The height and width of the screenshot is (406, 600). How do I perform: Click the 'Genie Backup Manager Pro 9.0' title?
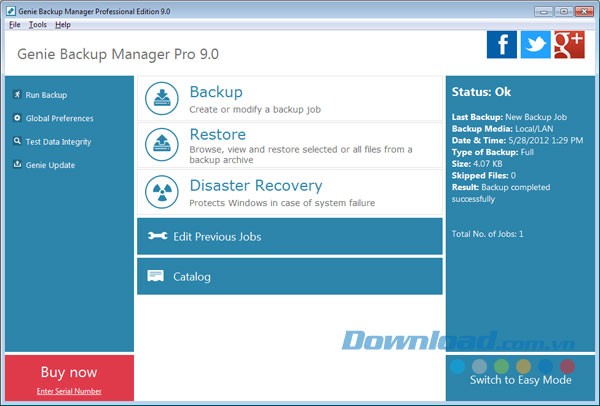[118, 54]
